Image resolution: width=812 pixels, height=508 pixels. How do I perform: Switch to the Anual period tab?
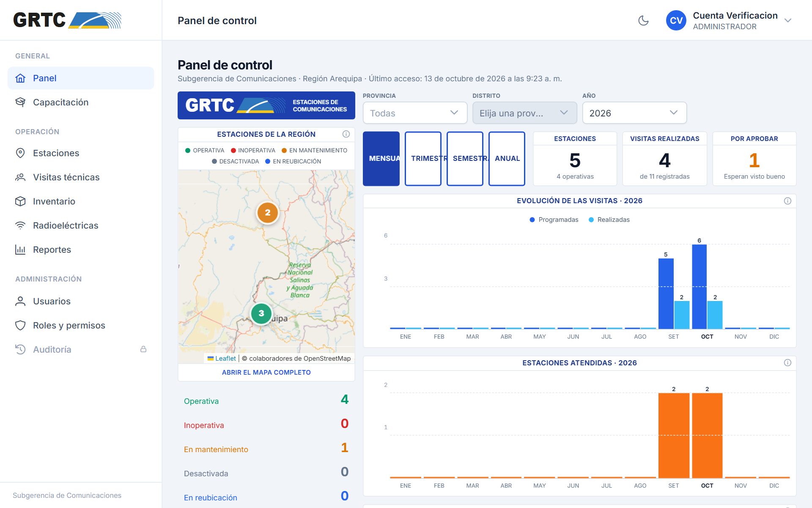click(507, 159)
